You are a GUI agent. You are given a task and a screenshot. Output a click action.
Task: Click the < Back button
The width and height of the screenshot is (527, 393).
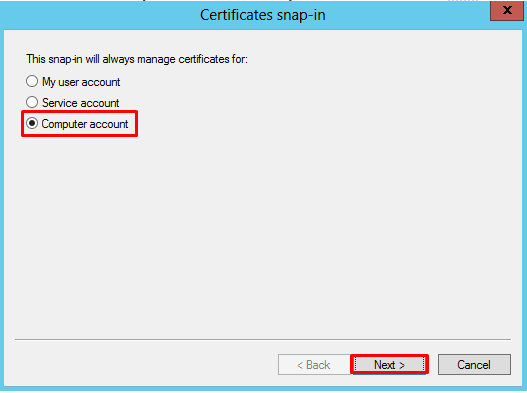314,364
